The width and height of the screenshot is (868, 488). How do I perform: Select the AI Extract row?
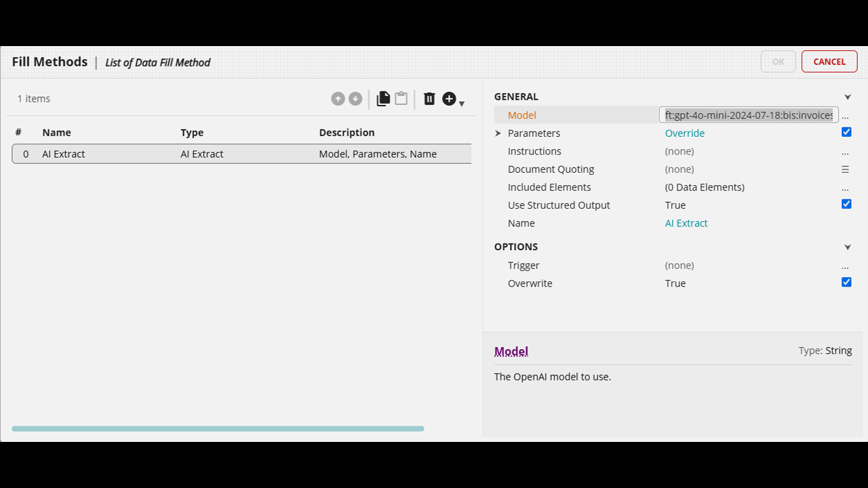click(x=241, y=154)
